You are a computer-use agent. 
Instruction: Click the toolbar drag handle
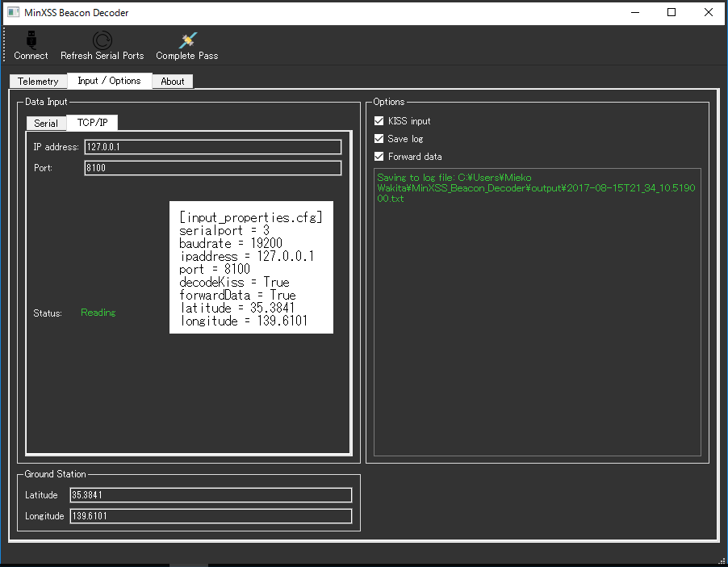click(x=5, y=44)
